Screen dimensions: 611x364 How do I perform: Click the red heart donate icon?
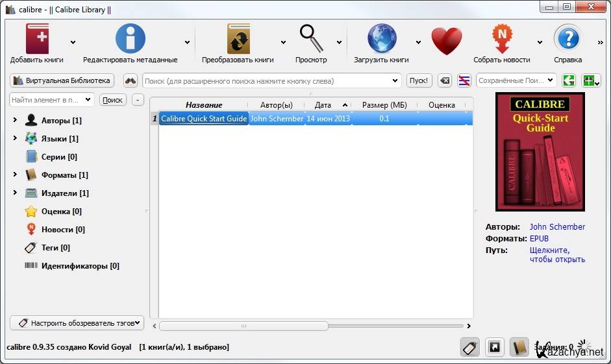(x=447, y=40)
